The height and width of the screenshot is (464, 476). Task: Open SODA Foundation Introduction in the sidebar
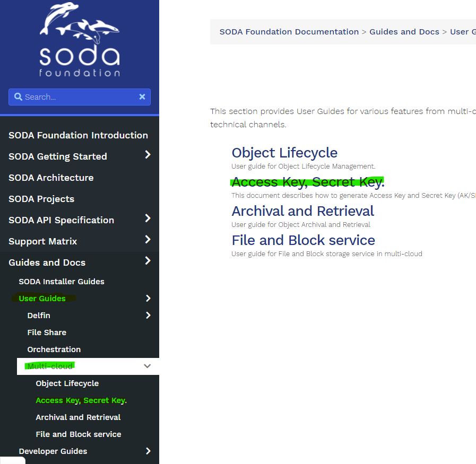coord(78,135)
